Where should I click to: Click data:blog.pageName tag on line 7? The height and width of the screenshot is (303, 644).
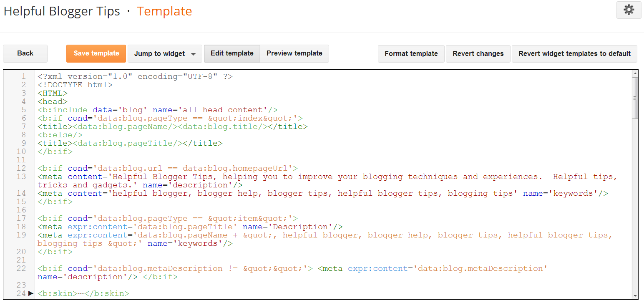[x=125, y=126]
